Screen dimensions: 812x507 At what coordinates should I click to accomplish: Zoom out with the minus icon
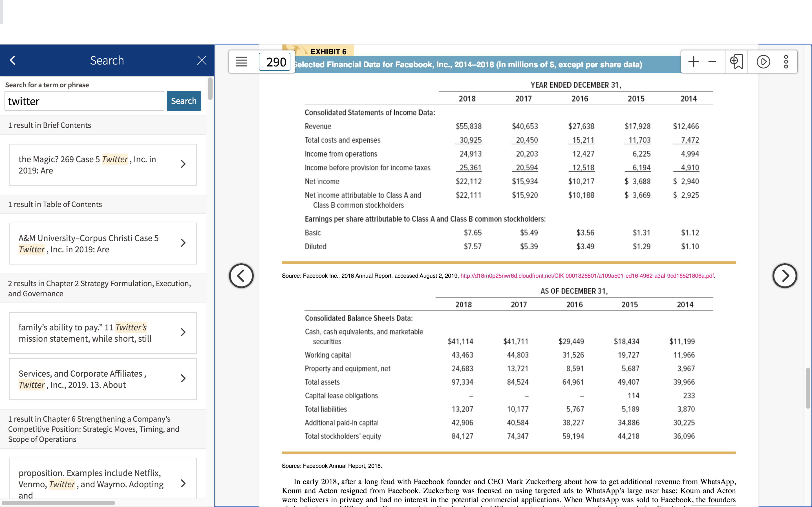click(x=712, y=62)
